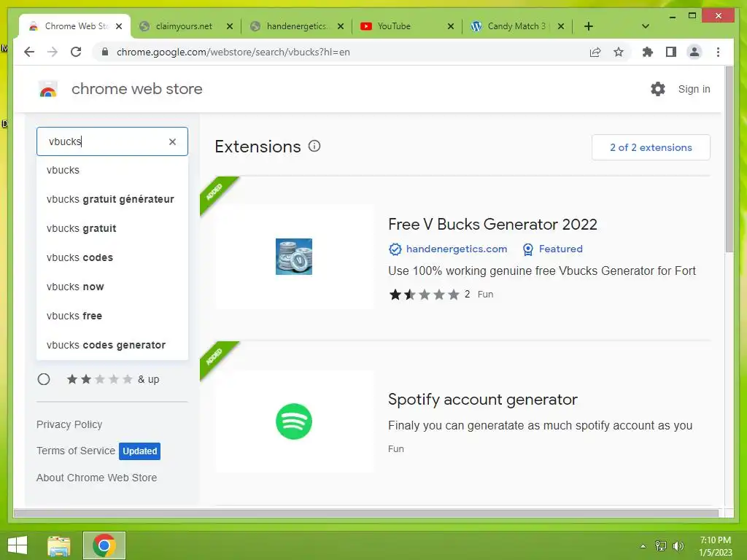Open the volume control in system tray
The image size is (747, 560).
pos(678,546)
